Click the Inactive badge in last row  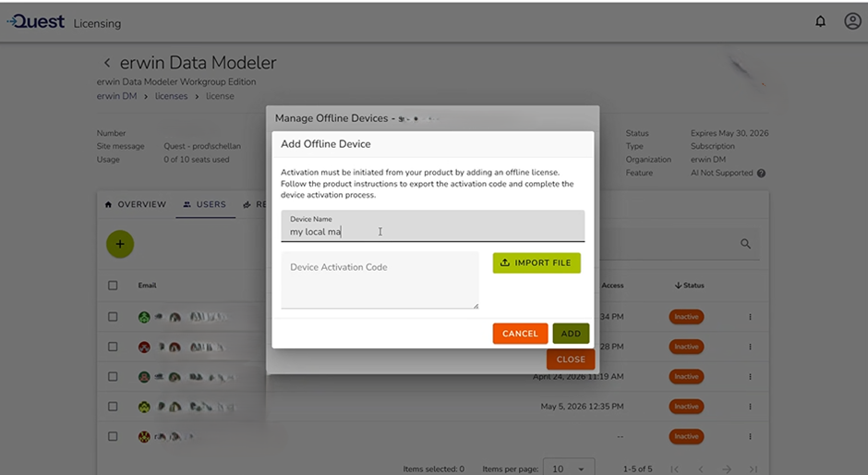tap(686, 437)
